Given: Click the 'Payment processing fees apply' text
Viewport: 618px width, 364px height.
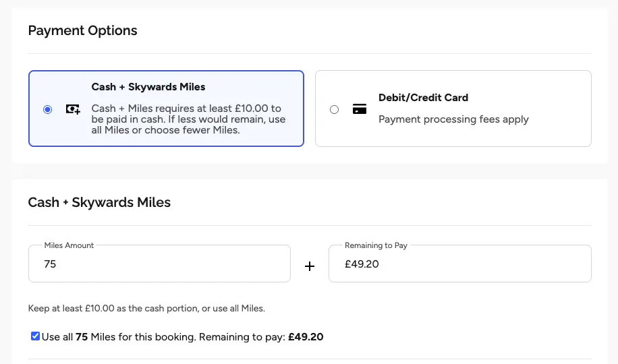Looking at the screenshot, I should tap(453, 119).
